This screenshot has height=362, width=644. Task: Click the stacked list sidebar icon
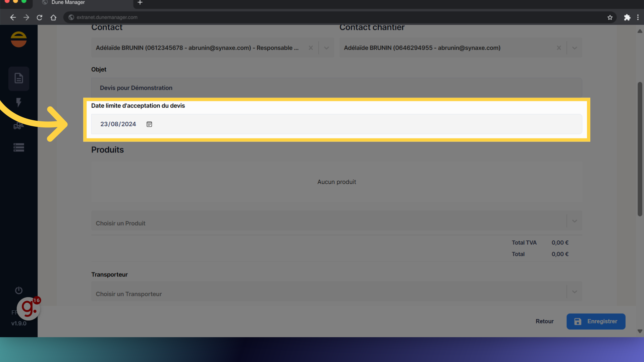[19, 147]
